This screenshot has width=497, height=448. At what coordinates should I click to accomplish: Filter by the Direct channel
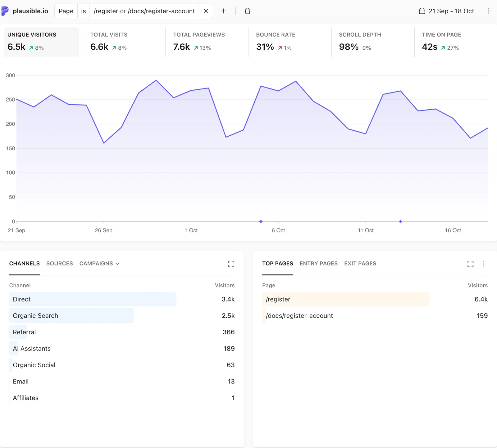tap(122, 299)
